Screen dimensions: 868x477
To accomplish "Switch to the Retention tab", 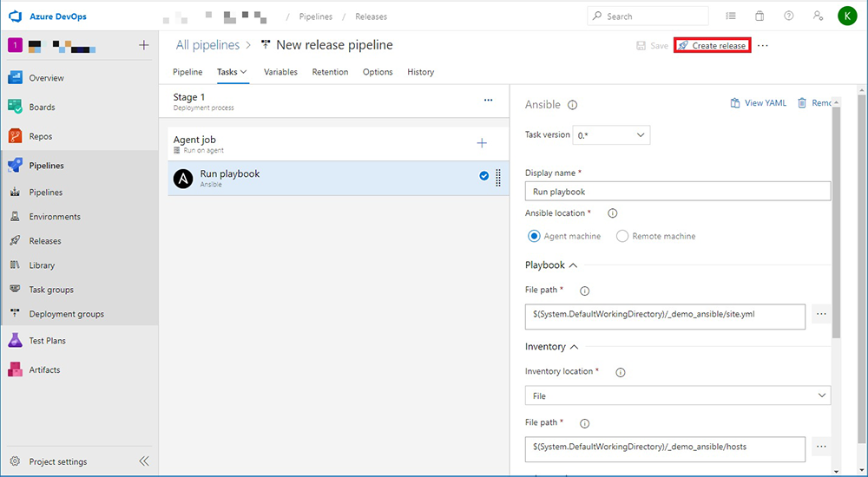I will coord(330,72).
